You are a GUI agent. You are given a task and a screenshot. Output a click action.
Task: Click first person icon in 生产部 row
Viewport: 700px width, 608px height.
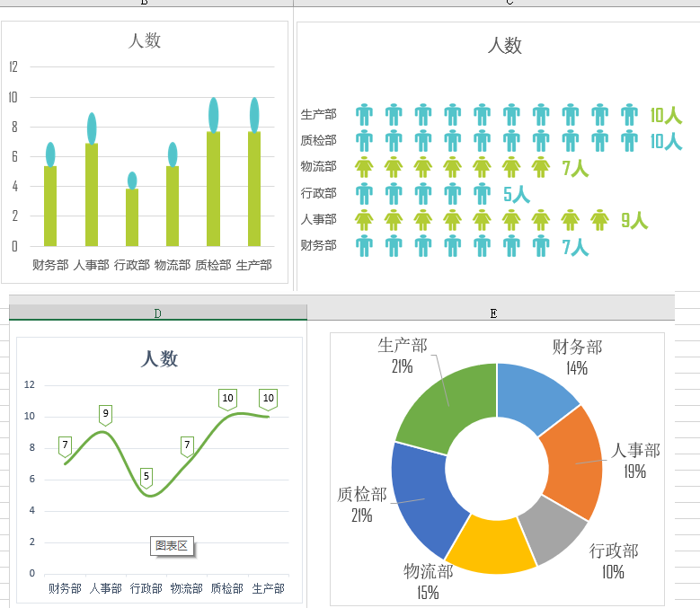coord(364,115)
